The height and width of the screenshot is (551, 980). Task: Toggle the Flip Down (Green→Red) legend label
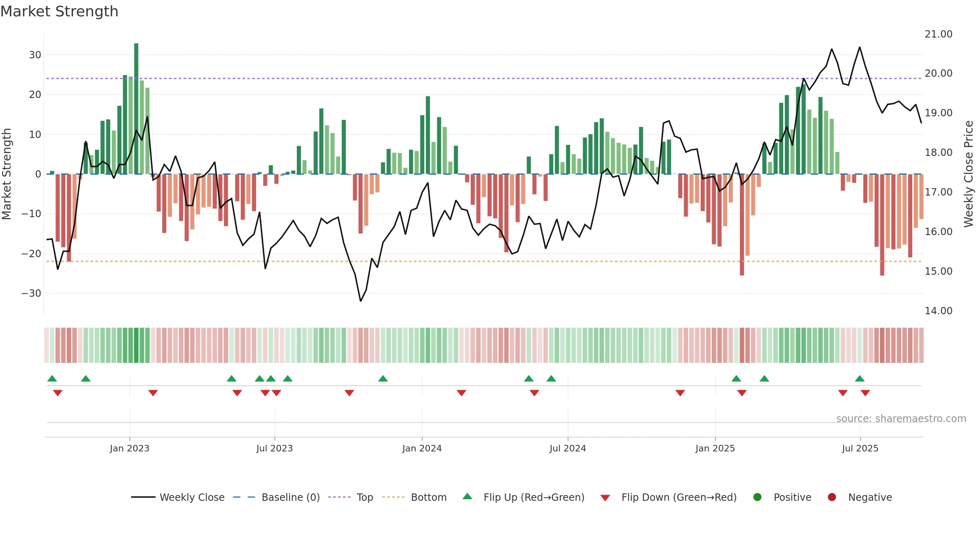[679, 498]
